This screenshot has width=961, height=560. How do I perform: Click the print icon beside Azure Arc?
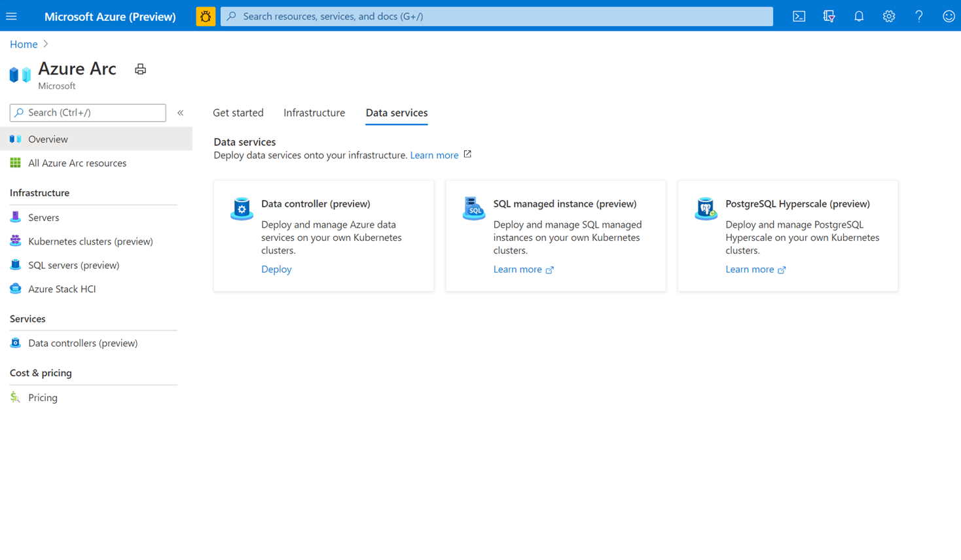click(x=140, y=69)
